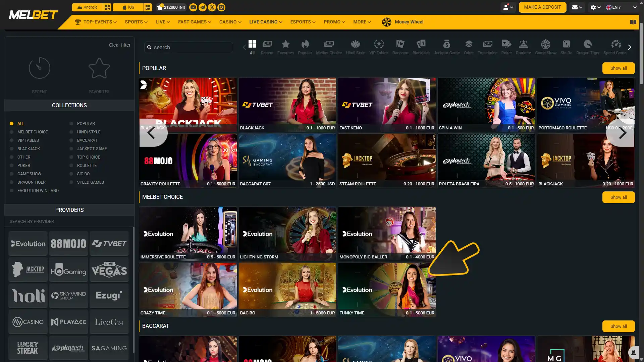Image resolution: width=644 pixels, height=362 pixels.
Task: Open the YouTube social icon
Action: pyautogui.click(x=193, y=7)
